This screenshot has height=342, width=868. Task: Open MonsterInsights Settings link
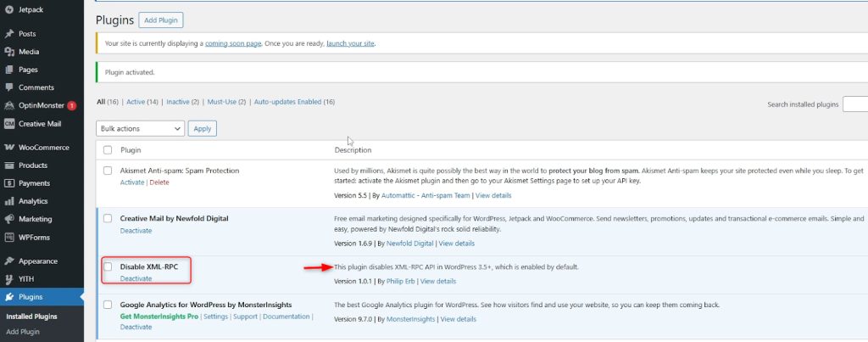pyautogui.click(x=216, y=317)
